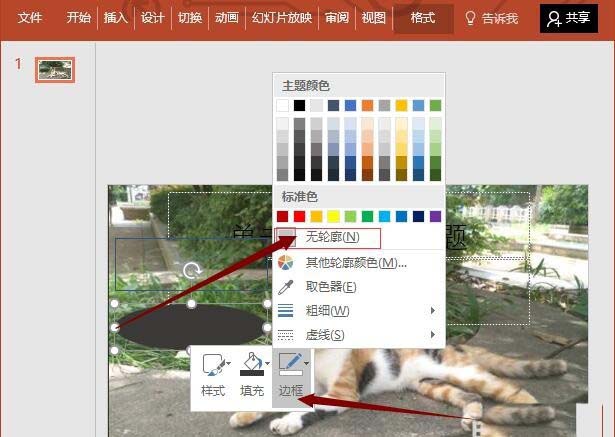Image resolution: width=615 pixels, height=437 pixels.
Task: Click the 边框 outline pen icon
Action: click(291, 364)
